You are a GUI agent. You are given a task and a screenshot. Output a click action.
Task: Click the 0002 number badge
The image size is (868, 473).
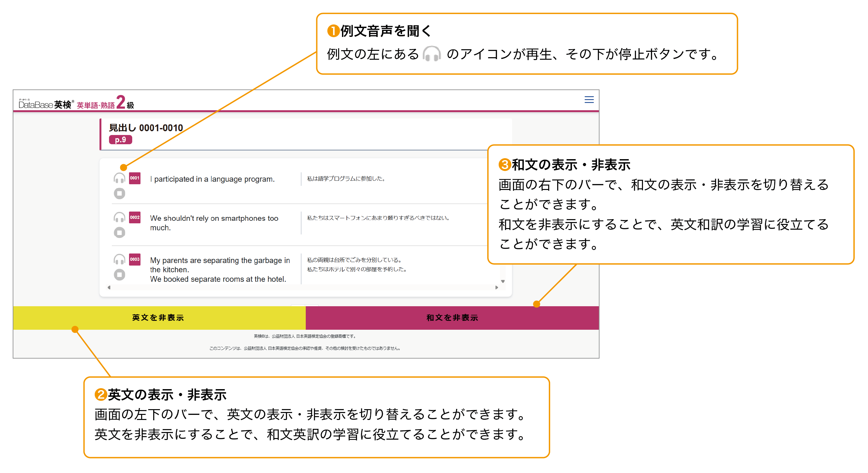click(135, 218)
